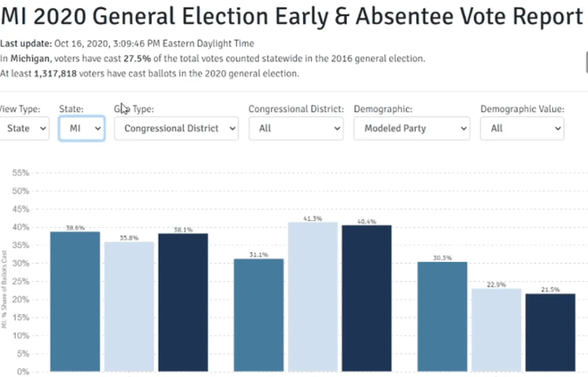Expand the Geo Type Congressional District dropdown
This screenshot has height=377, width=588.
click(x=176, y=129)
